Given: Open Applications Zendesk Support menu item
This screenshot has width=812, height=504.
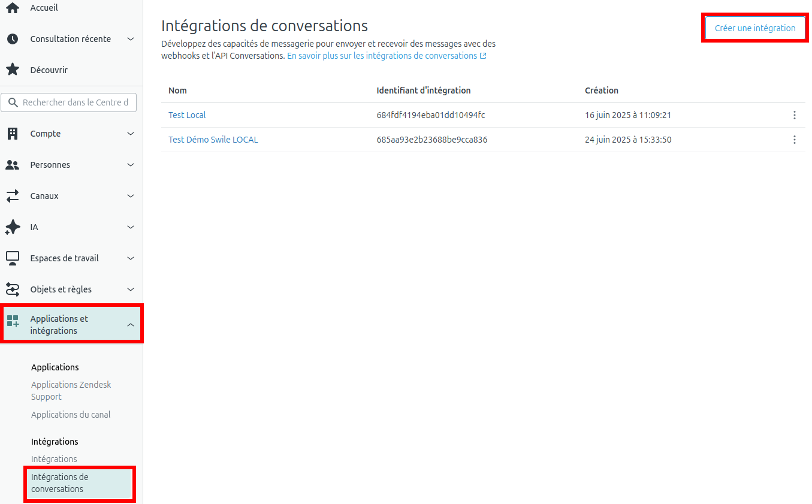Looking at the screenshot, I should [x=71, y=391].
